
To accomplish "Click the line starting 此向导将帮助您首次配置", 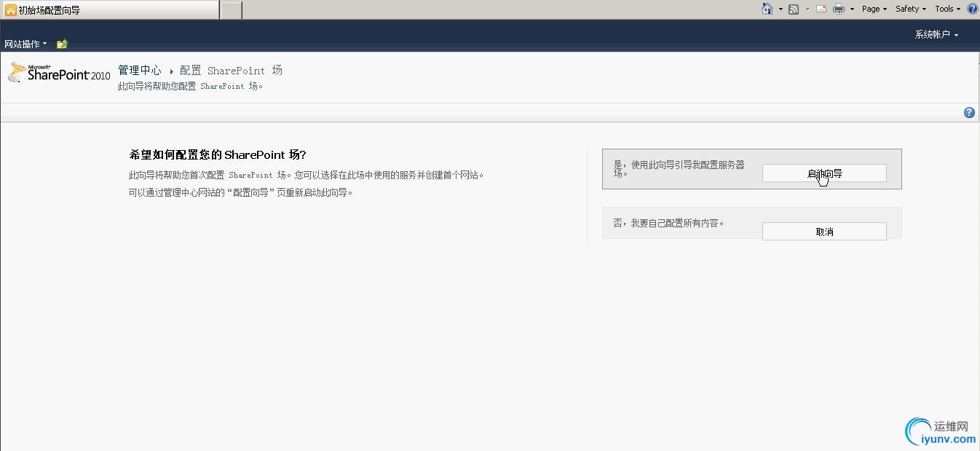I will coord(307,175).
